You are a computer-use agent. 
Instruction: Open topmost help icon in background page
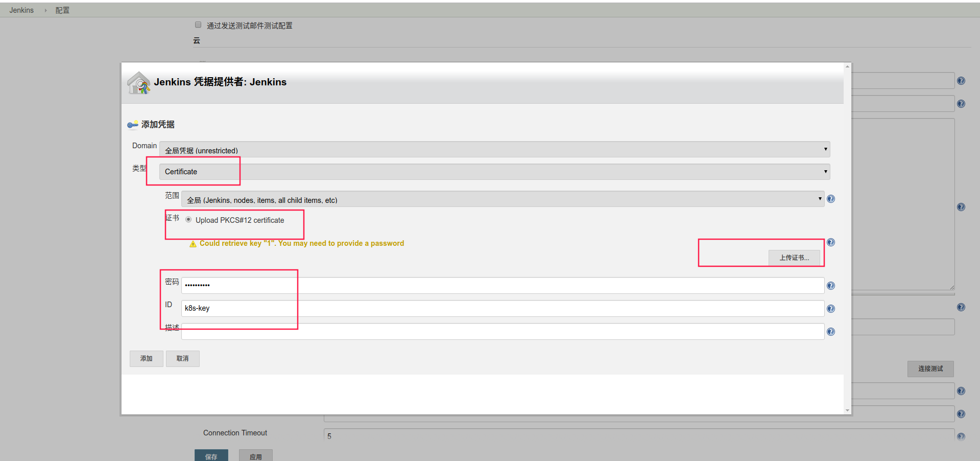coord(961,81)
